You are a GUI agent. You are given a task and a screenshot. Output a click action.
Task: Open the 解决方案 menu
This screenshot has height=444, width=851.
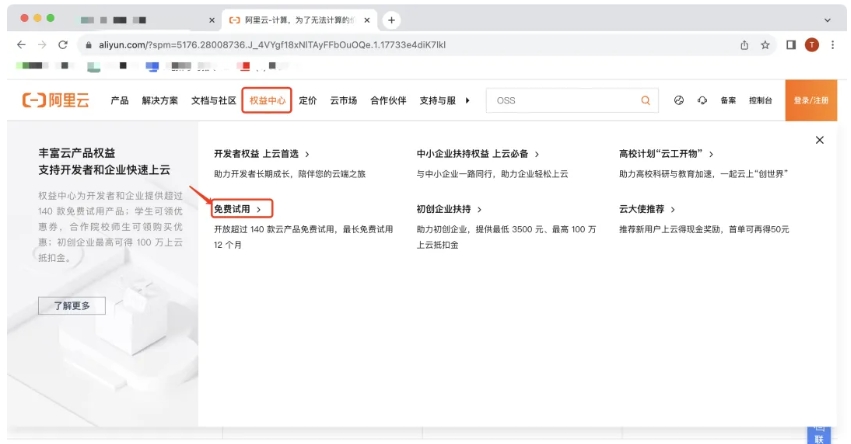pyautogui.click(x=160, y=100)
